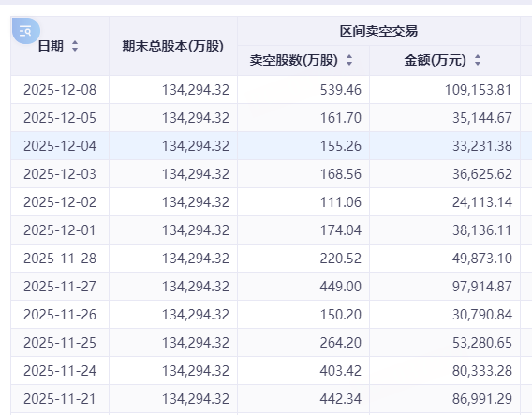Image resolution: width=532 pixels, height=415 pixels.
Task: Click amount value 80,333.28
Action: click(x=482, y=371)
